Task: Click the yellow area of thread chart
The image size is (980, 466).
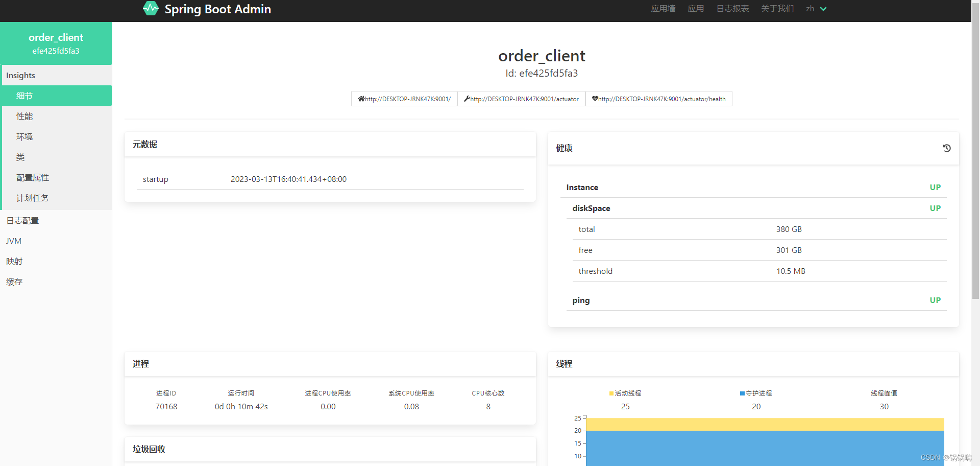Action: (765, 424)
